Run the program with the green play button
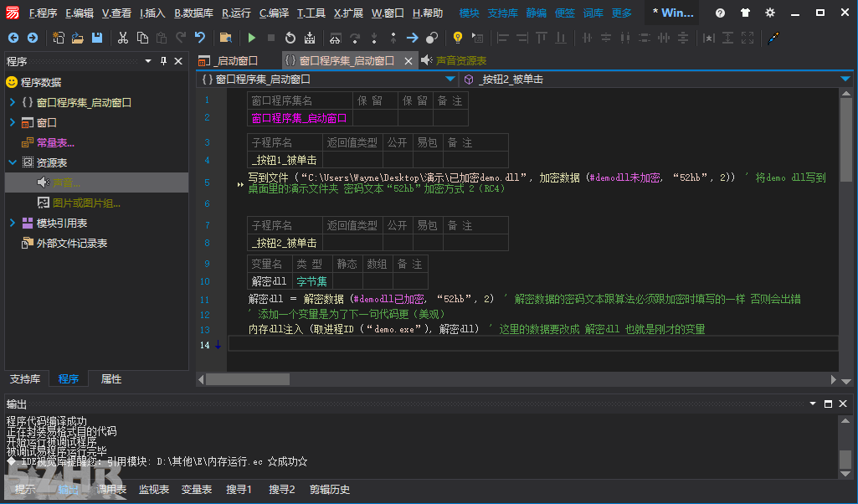858x504 pixels. click(x=252, y=38)
